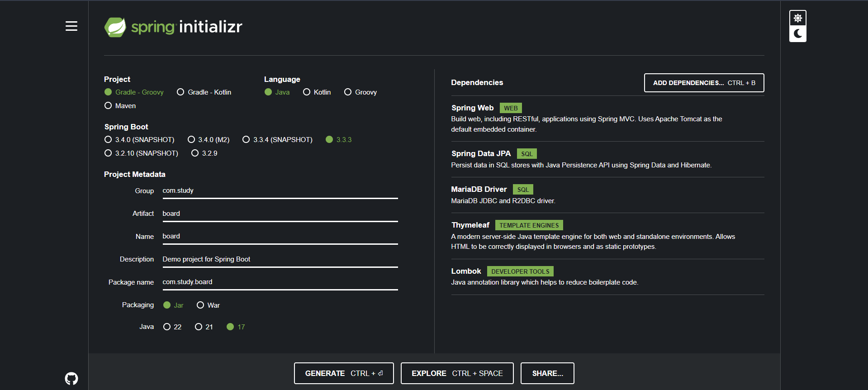Screen dimensions: 868x390
Task: Select the Thymeleaf dependency
Action: 607,236
